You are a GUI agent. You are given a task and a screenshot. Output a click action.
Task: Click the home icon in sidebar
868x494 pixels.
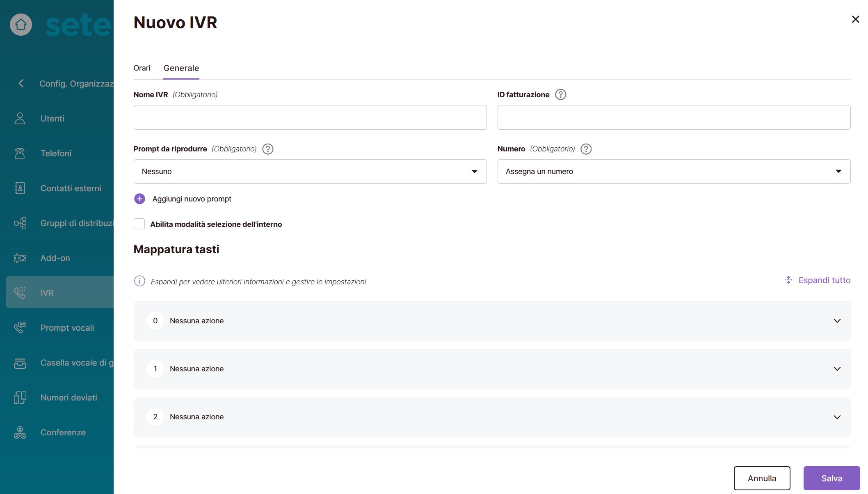pyautogui.click(x=21, y=25)
